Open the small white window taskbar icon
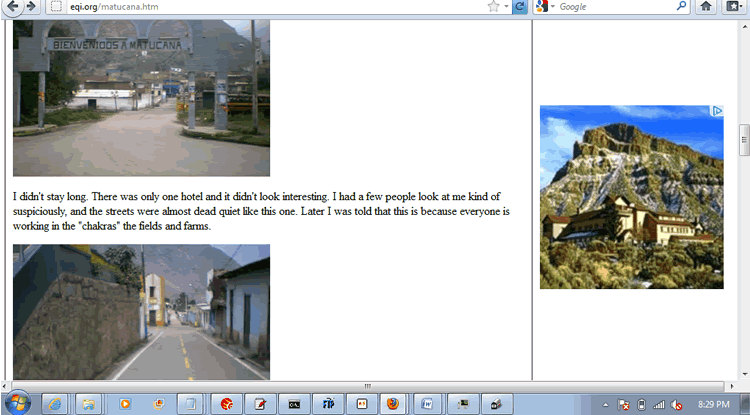Screen dimensions: 750x415 [362, 404]
